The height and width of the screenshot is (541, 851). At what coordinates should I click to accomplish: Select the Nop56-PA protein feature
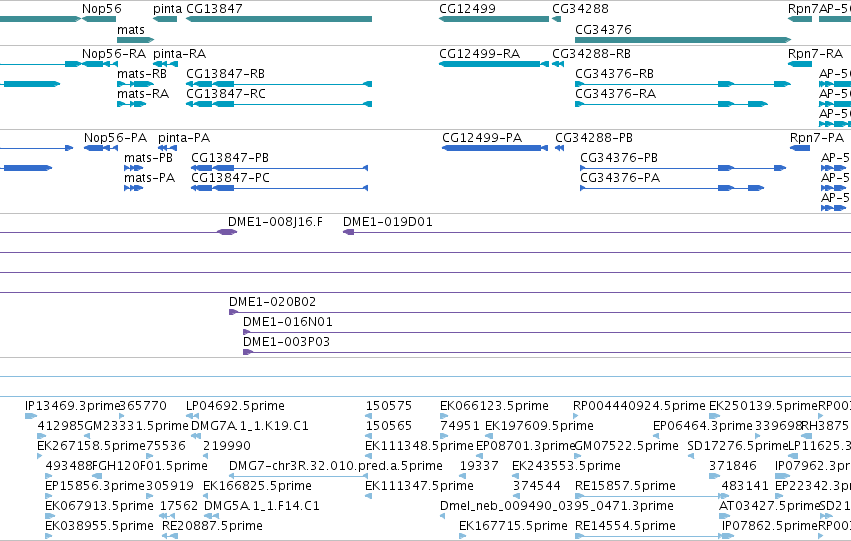101,148
